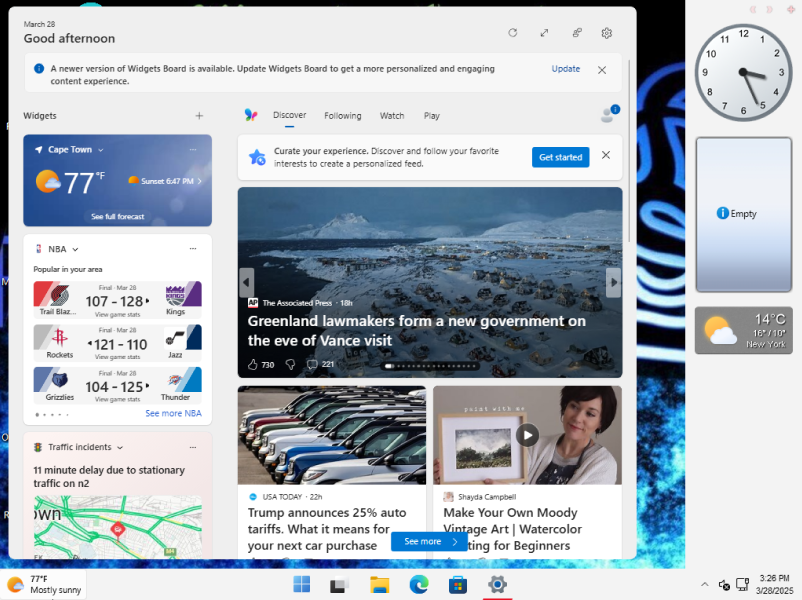This screenshot has height=600, width=802.
Task: Open the Greenland lawmakers headline
Action: click(x=416, y=331)
